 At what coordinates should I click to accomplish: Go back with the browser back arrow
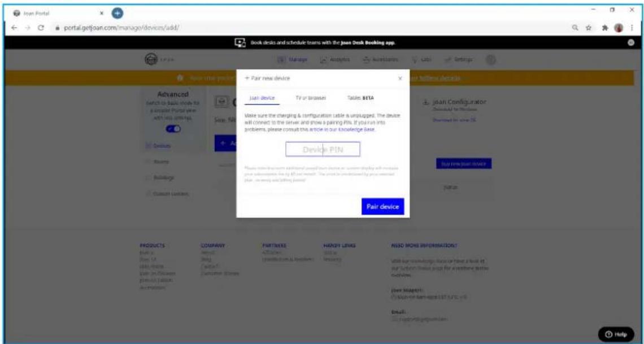point(14,28)
